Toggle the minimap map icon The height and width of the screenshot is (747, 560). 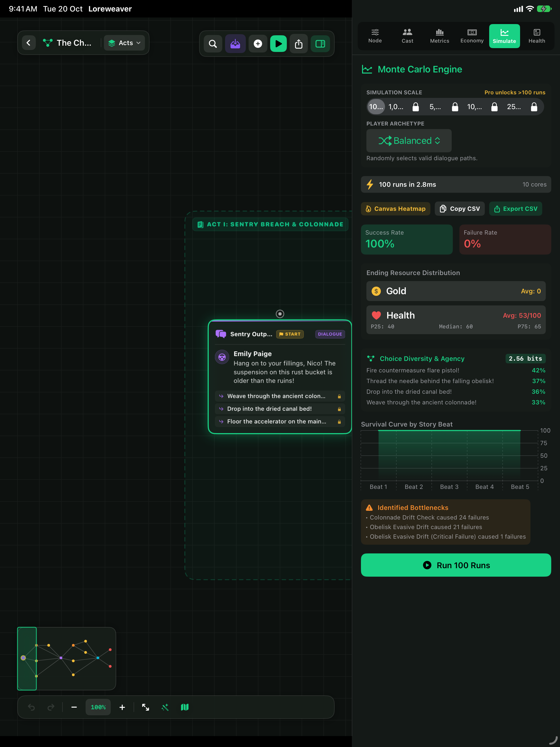[185, 707]
